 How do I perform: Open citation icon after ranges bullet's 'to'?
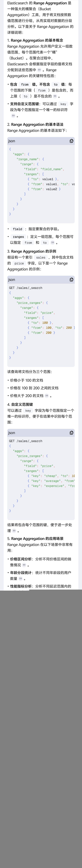click(x=52, y=243)
